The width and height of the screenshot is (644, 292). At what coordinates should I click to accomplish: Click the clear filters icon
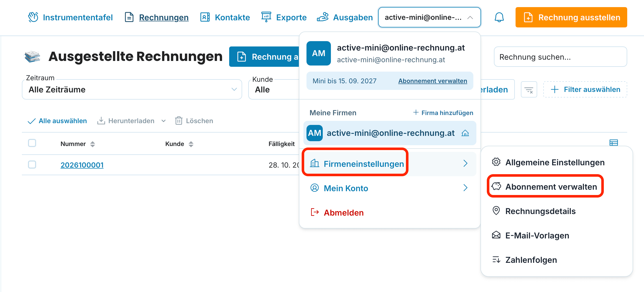[x=529, y=89]
